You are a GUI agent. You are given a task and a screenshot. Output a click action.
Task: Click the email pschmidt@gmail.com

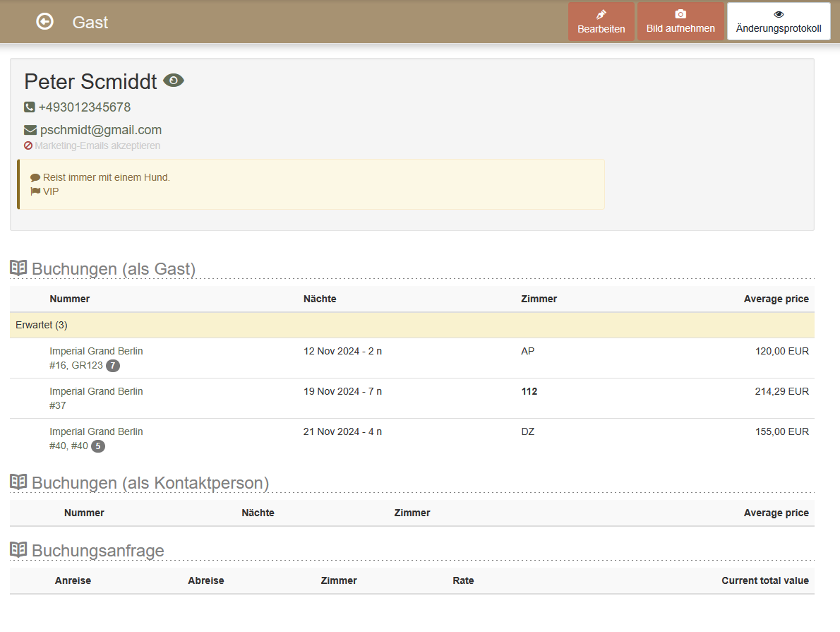101,130
